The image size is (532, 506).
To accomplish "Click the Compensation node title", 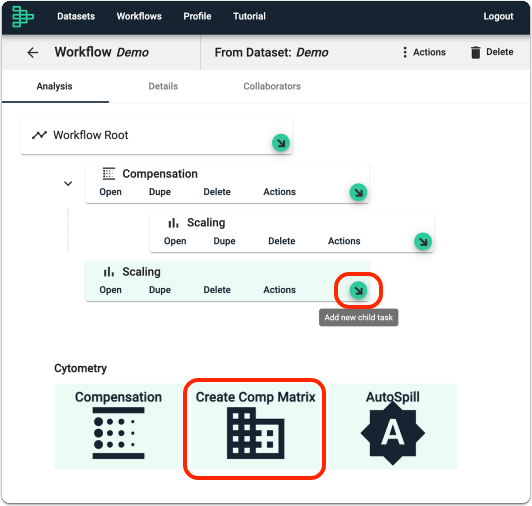I will pos(160,174).
